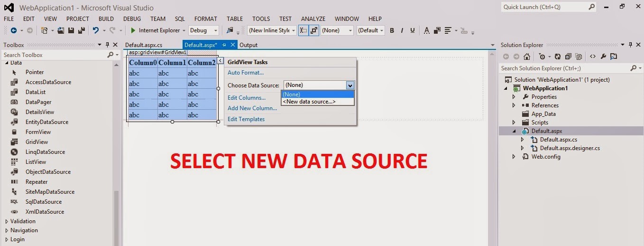Viewport: 644px width, 246px height.
Task: Select SqlDataSource in the Toolbox
Action: coord(44,202)
